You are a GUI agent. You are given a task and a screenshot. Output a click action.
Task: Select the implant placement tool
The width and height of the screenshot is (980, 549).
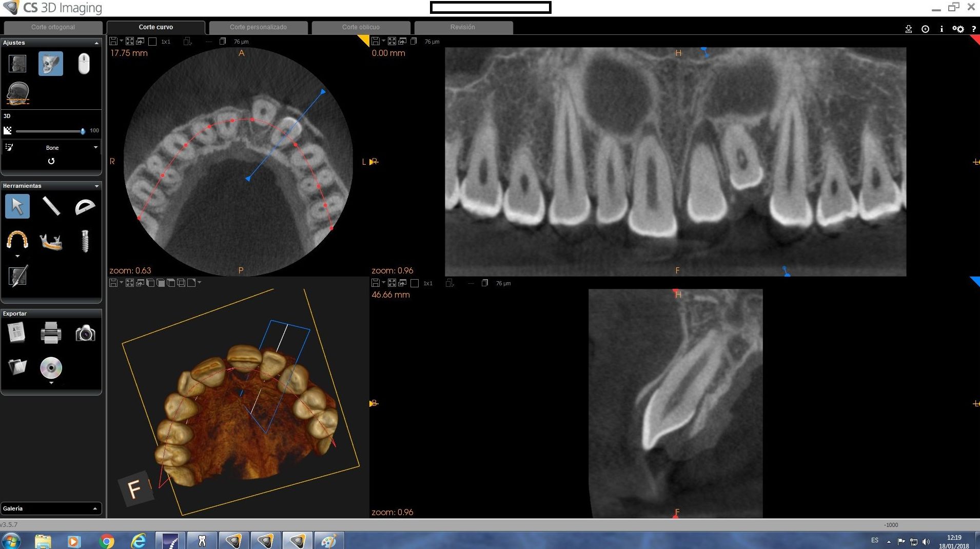coord(85,241)
